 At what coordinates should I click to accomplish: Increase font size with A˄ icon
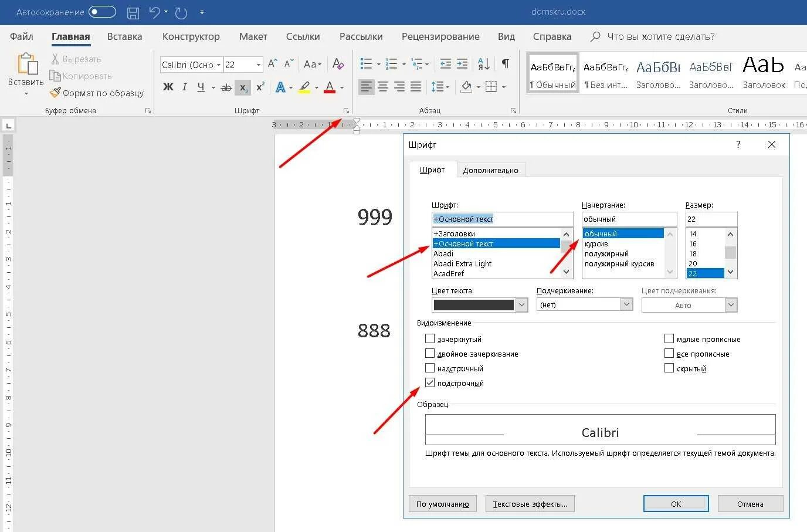click(x=273, y=64)
